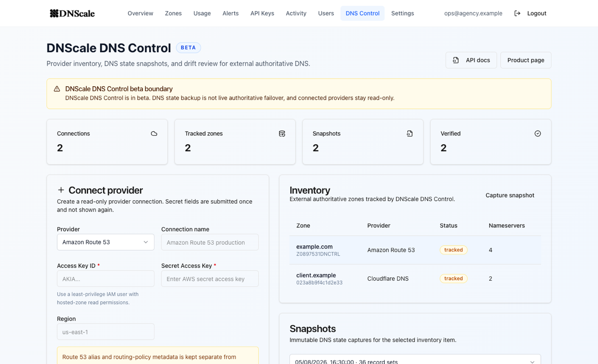The image size is (598, 364).
Task: Click the Nameservers column header
Action: pos(507,226)
